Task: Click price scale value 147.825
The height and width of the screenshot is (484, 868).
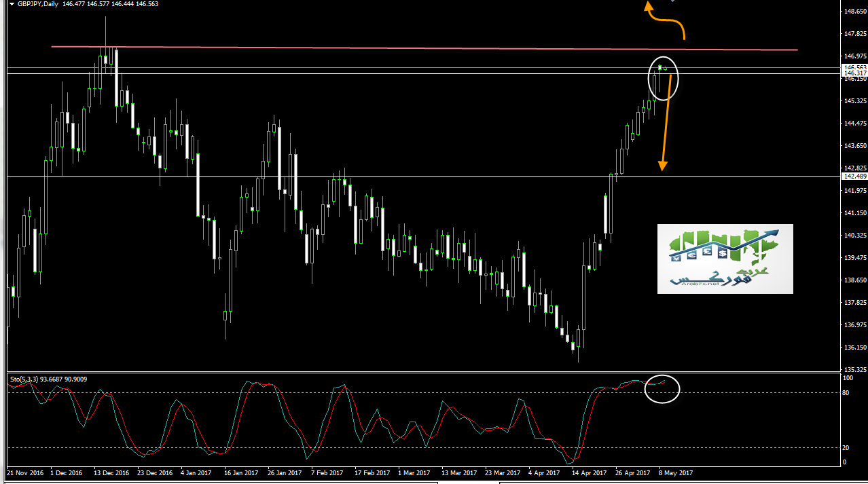Action: pyautogui.click(x=854, y=34)
